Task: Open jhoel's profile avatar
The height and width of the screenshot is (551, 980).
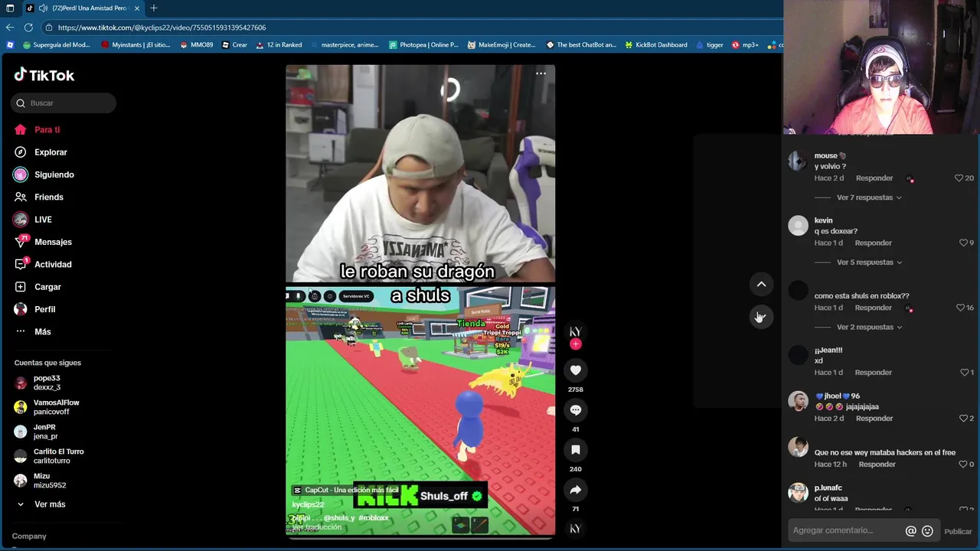Action: click(x=798, y=401)
